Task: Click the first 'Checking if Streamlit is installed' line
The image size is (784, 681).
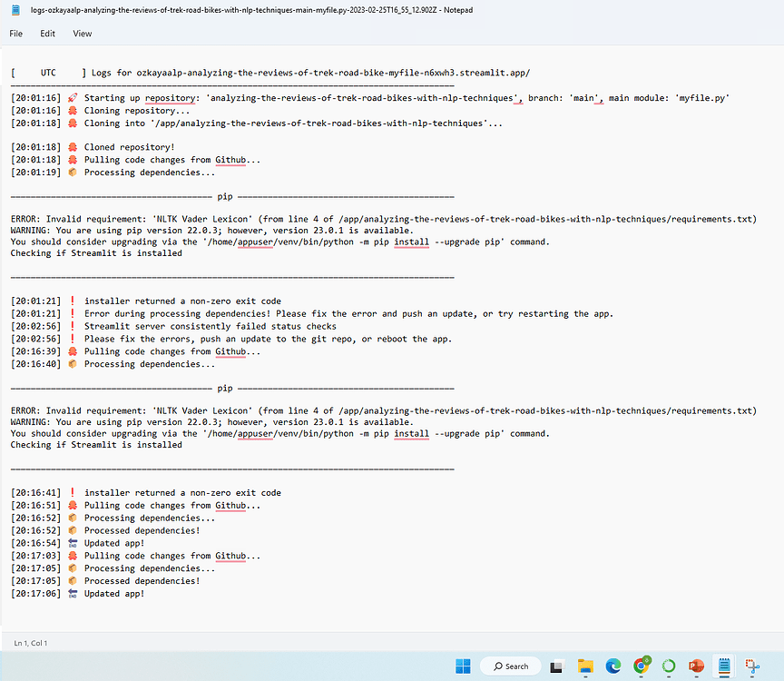Action: point(96,252)
